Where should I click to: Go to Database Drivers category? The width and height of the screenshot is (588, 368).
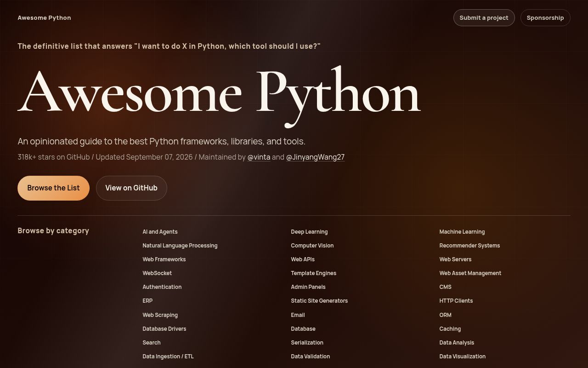point(164,329)
